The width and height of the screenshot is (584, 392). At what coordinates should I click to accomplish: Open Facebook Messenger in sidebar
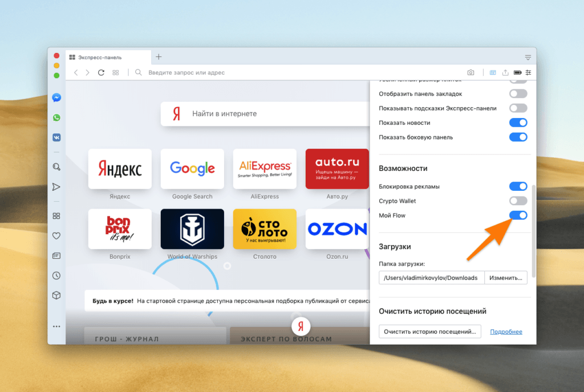pyautogui.click(x=56, y=97)
